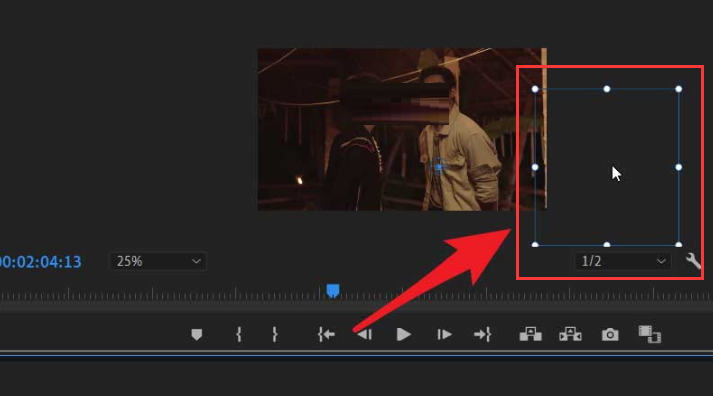The width and height of the screenshot is (713, 396).
Task: Open the Comparison View button
Action: pyautogui.click(x=649, y=334)
